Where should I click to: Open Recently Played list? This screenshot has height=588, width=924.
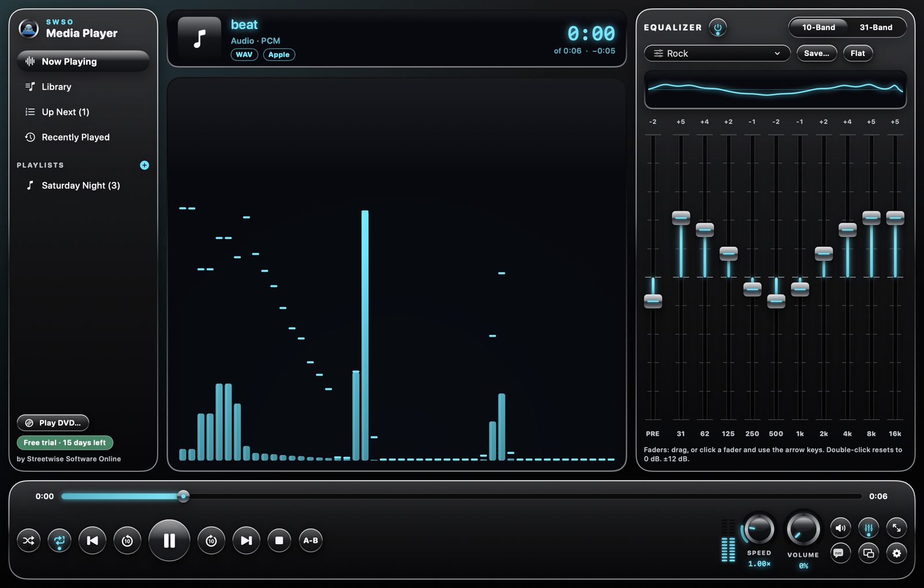pyautogui.click(x=83, y=137)
